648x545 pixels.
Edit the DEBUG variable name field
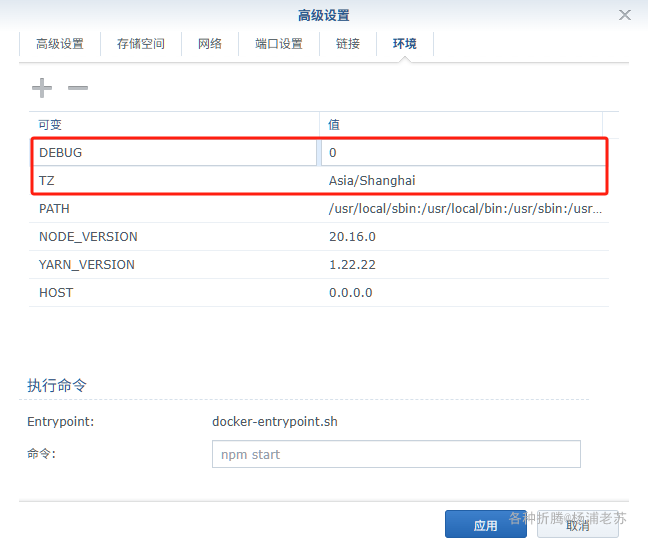(175, 153)
